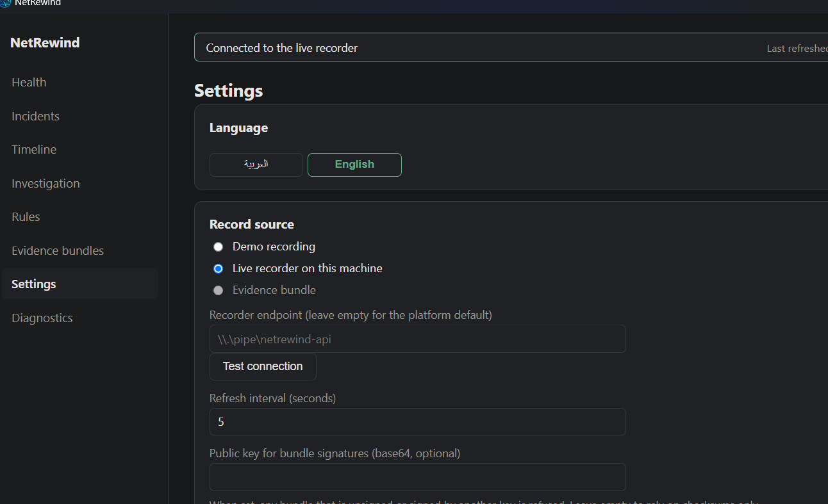Select the Evidence bundle radio option

(x=218, y=290)
